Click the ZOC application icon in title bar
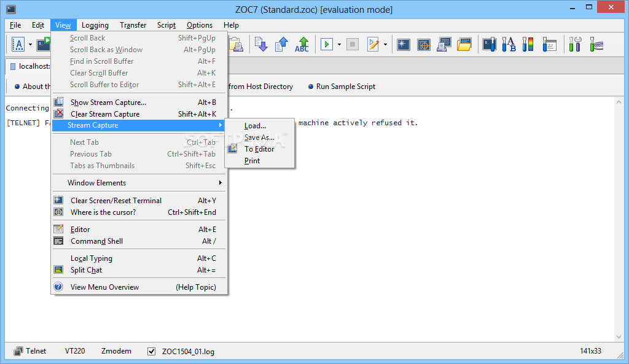Image resolution: width=629 pixels, height=364 pixels. 11,9
